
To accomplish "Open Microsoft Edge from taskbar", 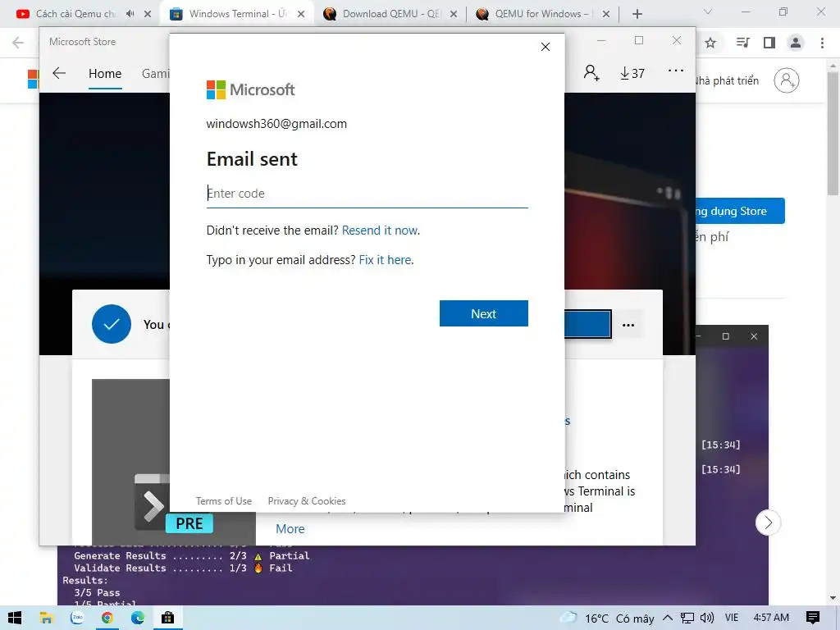I will coord(138,618).
